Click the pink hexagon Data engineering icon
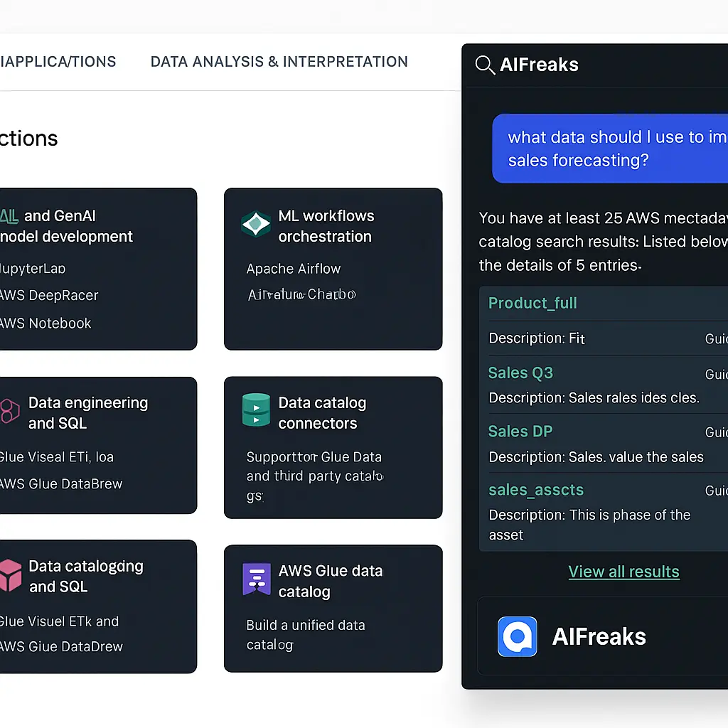Image resolution: width=728 pixels, height=728 pixels. click(10, 412)
